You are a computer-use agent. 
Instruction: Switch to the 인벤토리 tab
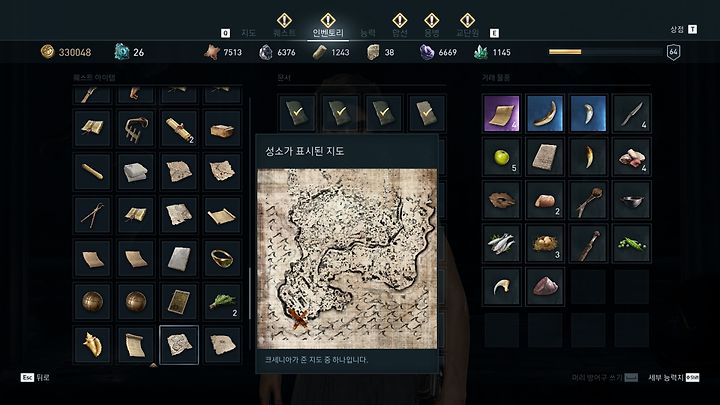point(328,33)
